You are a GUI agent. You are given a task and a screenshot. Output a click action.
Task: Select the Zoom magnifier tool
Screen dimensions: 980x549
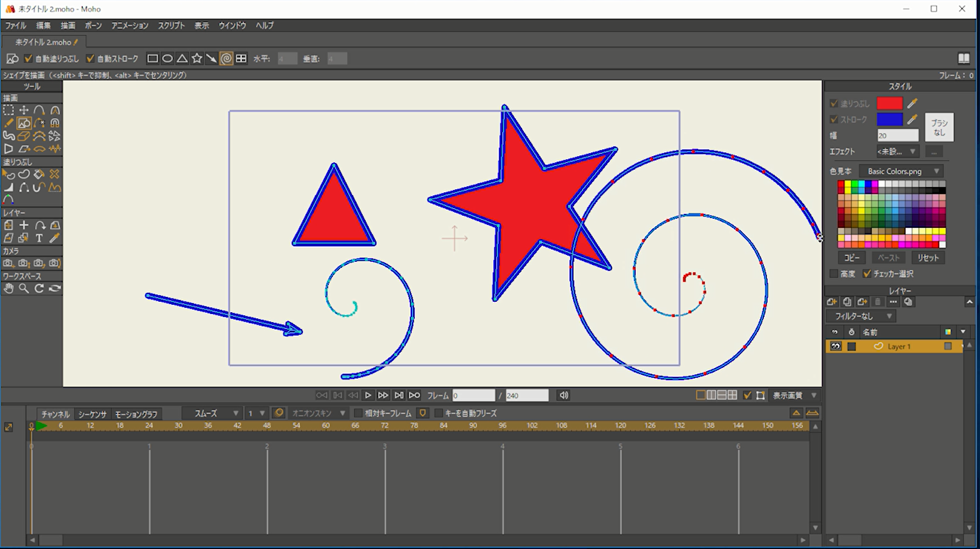pyautogui.click(x=24, y=288)
